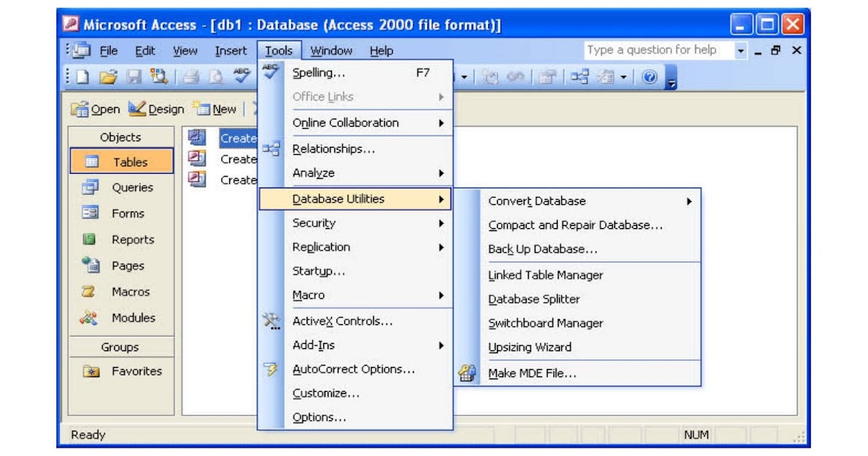Click the Reports object icon
Screen dimensions: 868x456
[x=120, y=239]
